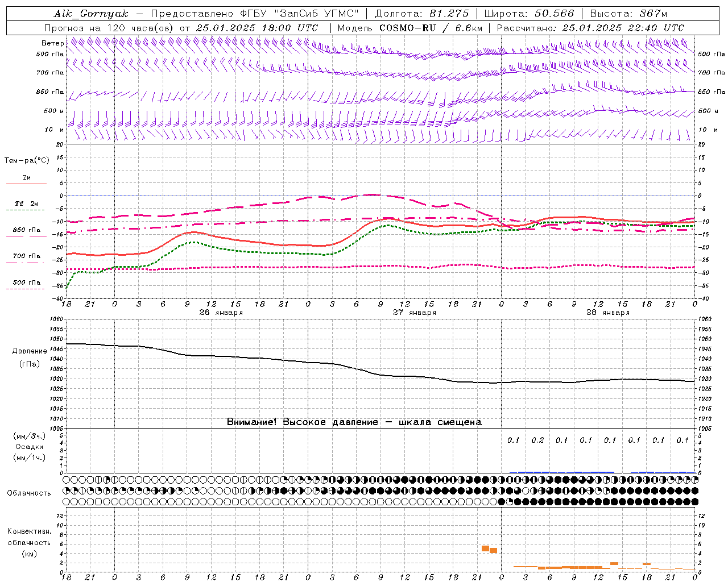
Task: Click the 2м legend entry under temperature
Action: 27,178
